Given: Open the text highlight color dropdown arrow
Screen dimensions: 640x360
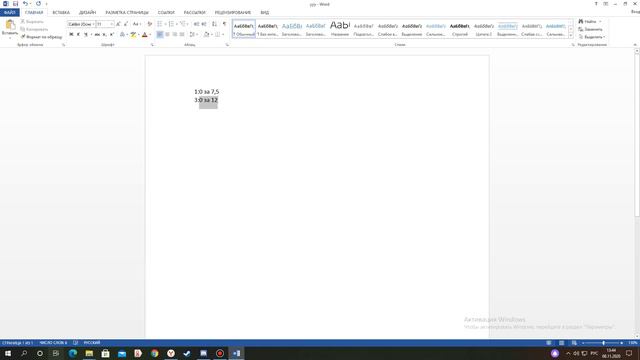Looking at the screenshot, I should click(x=139, y=35).
